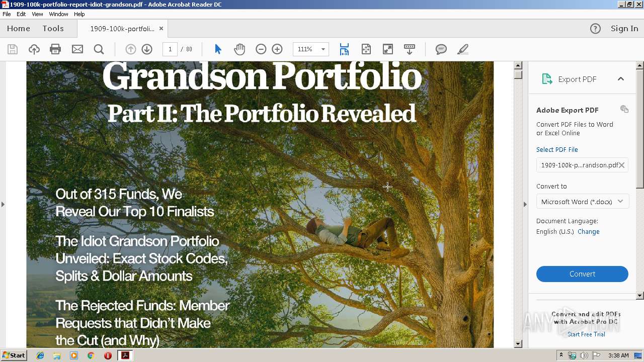
Task: Open the Windows Start button
Action: [14, 355]
